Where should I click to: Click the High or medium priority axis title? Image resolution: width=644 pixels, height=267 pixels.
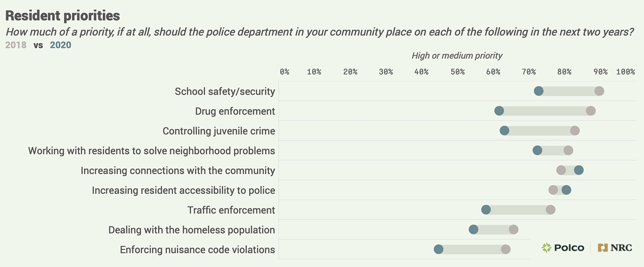(x=457, y=56)
